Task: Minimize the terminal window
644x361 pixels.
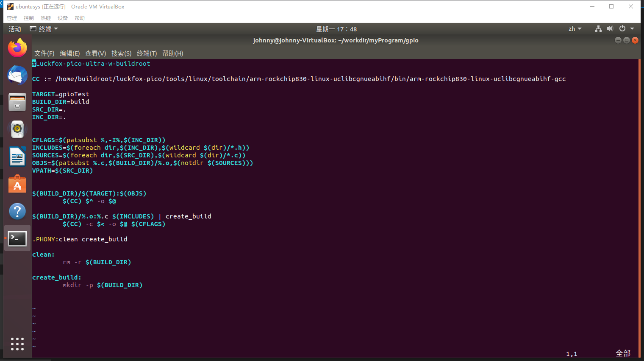Action: pos(618,40)
